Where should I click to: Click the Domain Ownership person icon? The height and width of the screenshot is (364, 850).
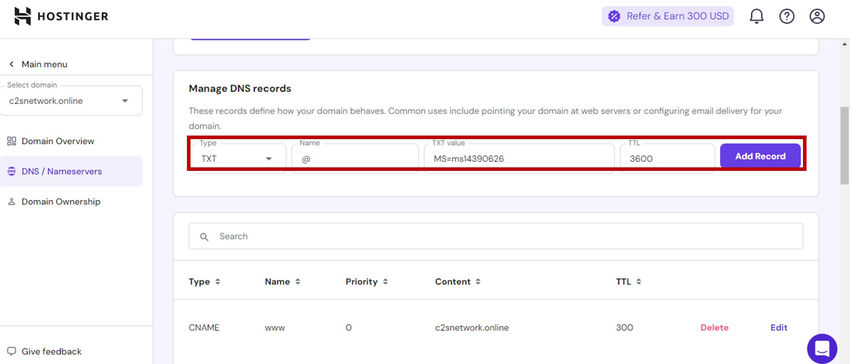tap(11, 202)
